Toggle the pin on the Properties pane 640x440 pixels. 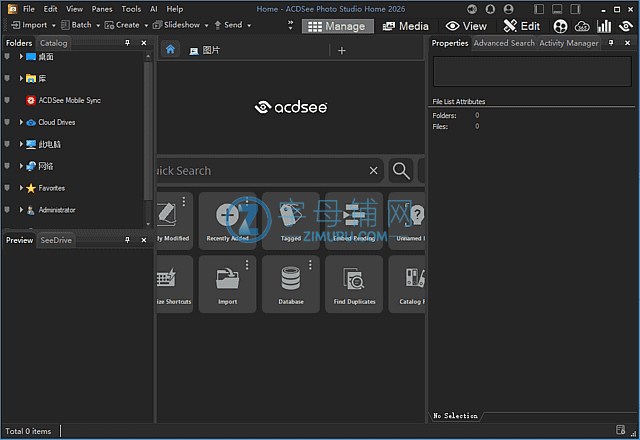pyautogui.click(x=612, y=44)
